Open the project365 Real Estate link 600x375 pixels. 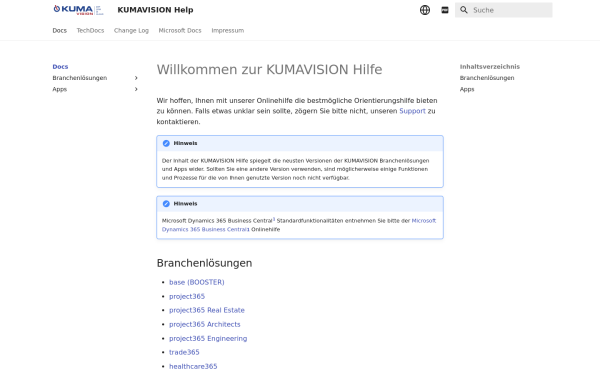(x=207, y=310)
